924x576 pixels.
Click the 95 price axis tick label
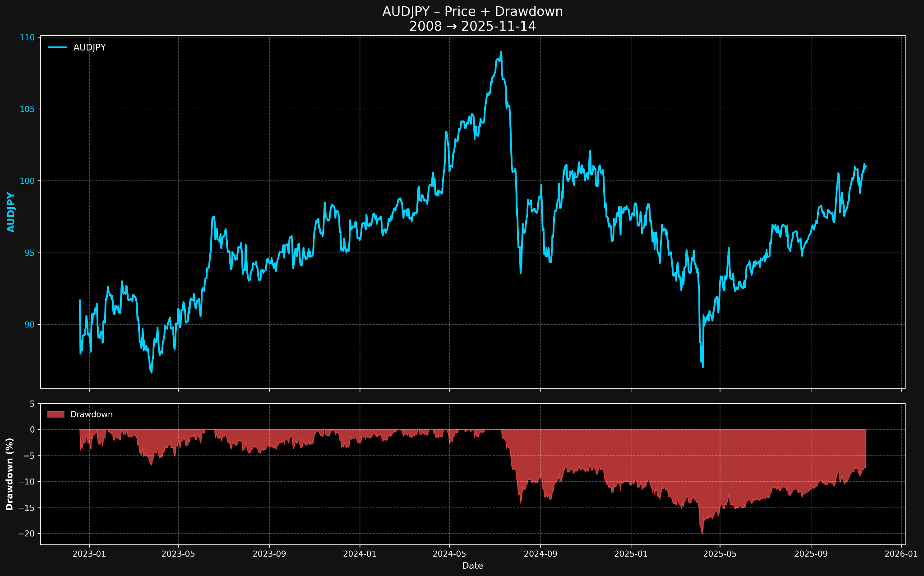click(x=29, y=253)
